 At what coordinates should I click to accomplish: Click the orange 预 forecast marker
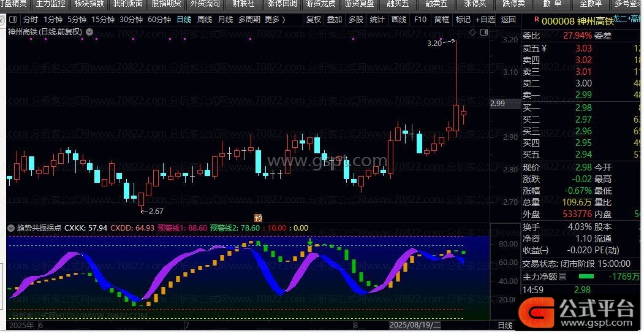coord(258,217)
